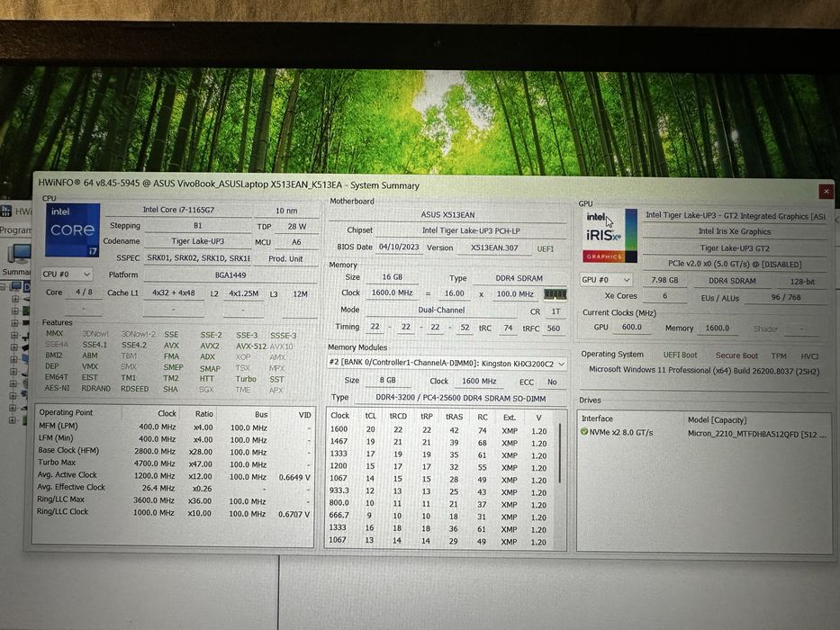
Task: Click the motherboard name ASUS X513EAN
Action: point(447,215)
